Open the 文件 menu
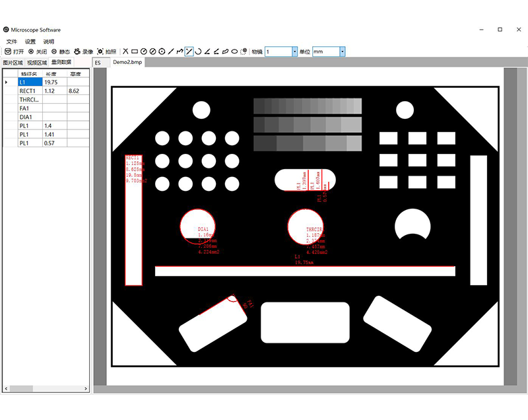 (12, 41)
